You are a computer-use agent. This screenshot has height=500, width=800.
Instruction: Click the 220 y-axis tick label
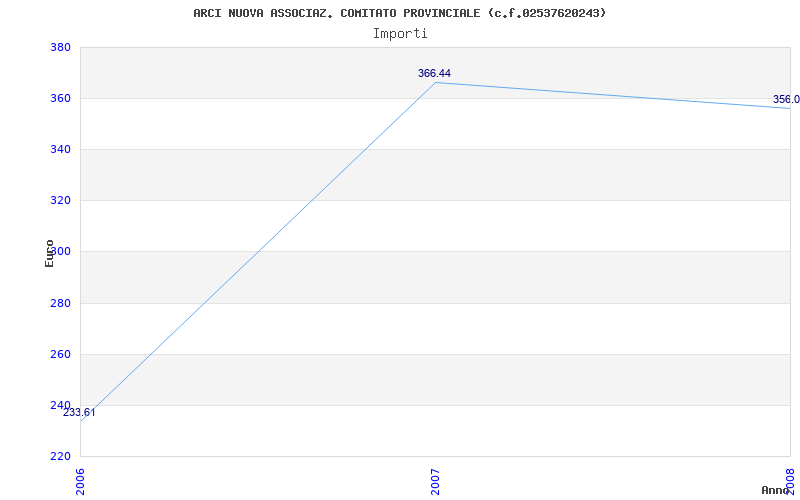pos(60,456)
